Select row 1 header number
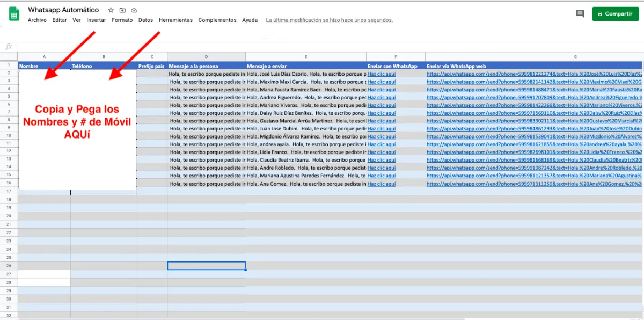Screen dimensions: 644x320 tap(9, 66)
